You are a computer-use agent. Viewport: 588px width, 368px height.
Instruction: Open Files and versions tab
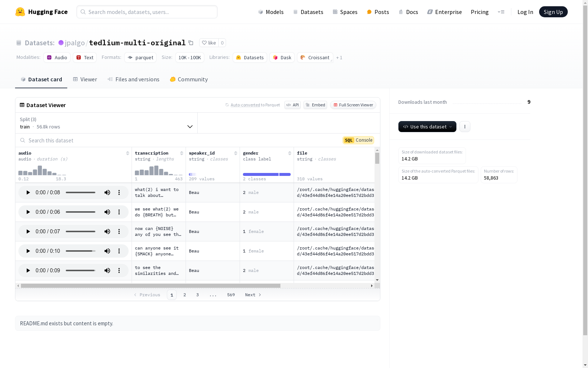133,79
